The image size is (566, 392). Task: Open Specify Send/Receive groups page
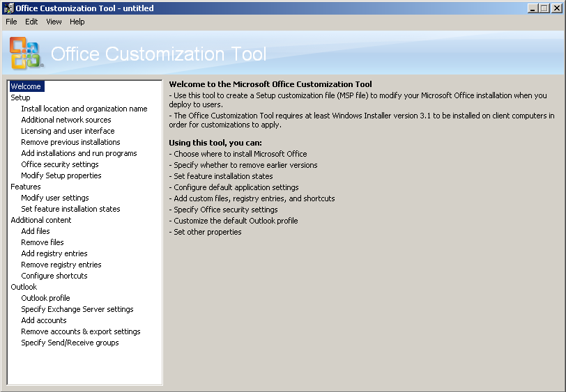[x=70, y=343]
